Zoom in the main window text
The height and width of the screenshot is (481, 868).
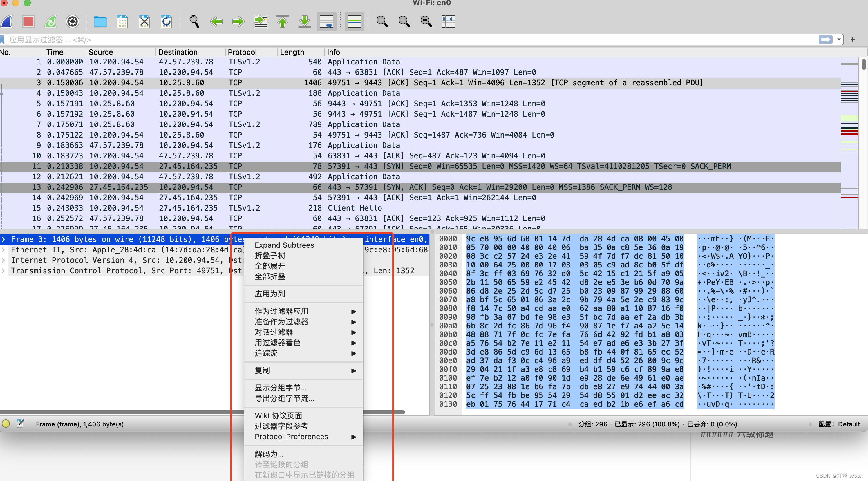[382, 21]
